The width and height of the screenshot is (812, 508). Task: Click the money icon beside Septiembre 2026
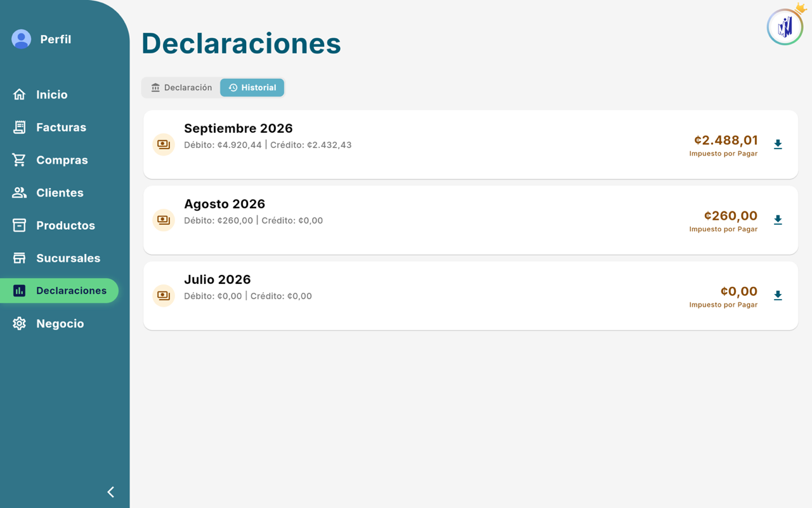point(164,144)
